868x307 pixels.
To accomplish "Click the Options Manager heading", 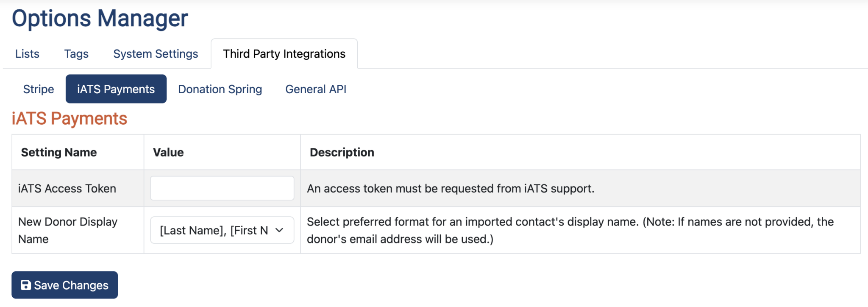I will pyautogui.click(x=99, y=18).
